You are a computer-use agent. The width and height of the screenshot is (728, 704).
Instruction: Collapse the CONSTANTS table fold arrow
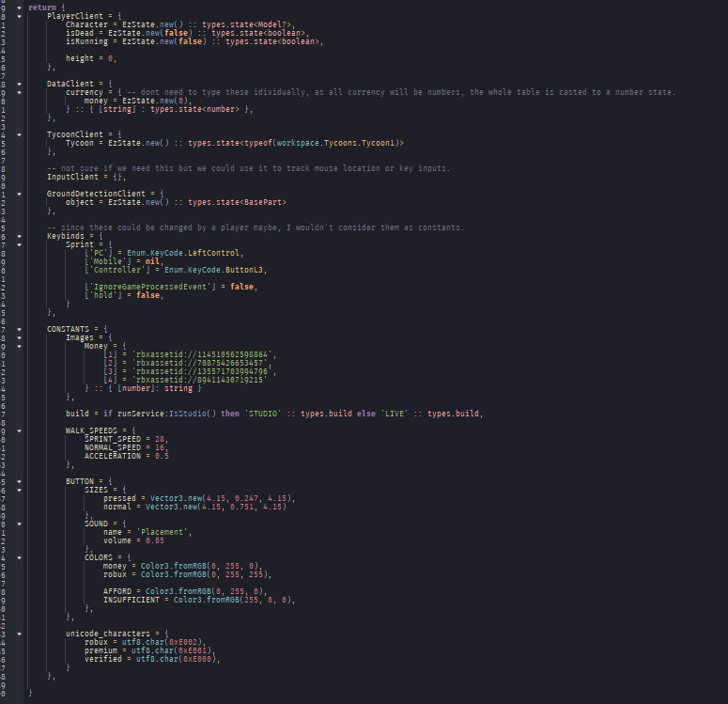(x=19, y=329)
